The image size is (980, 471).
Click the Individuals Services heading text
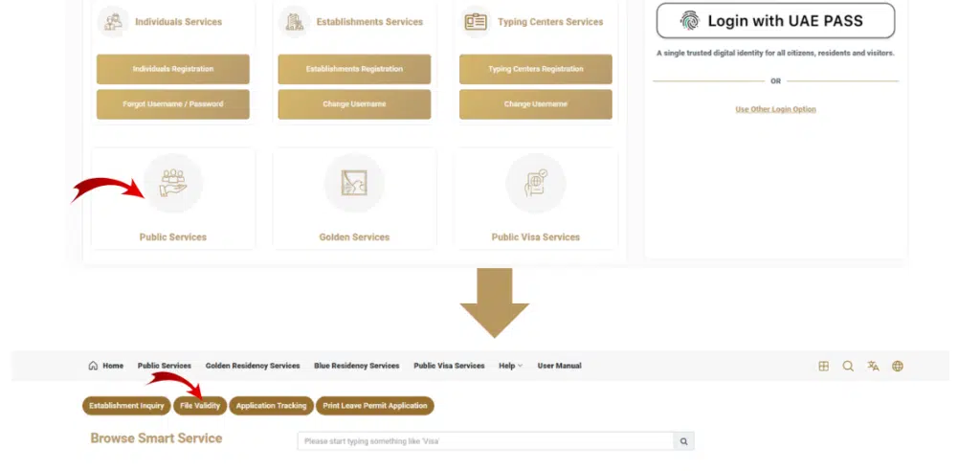pyautogui.click(x=179, y=22)
